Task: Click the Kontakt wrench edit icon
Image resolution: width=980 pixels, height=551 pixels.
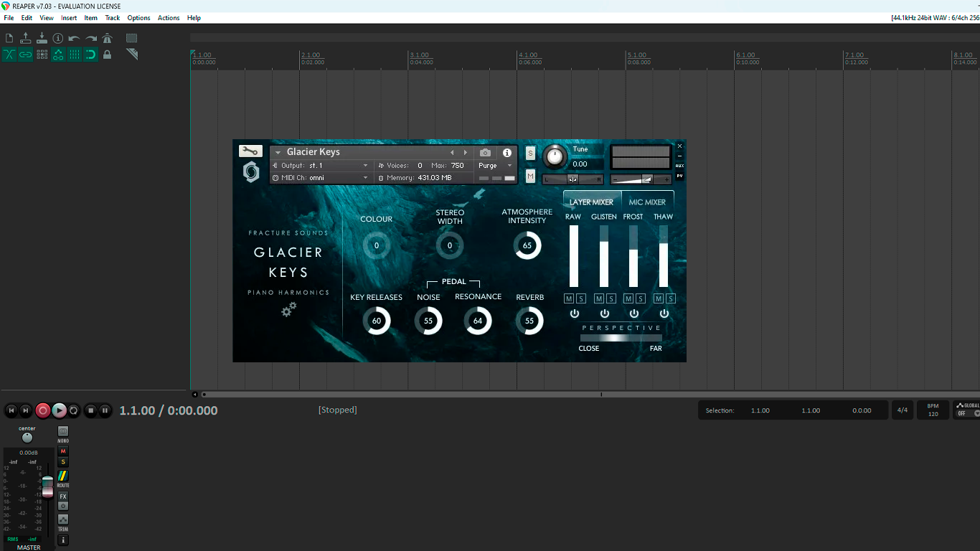Action: pos(250,151)
